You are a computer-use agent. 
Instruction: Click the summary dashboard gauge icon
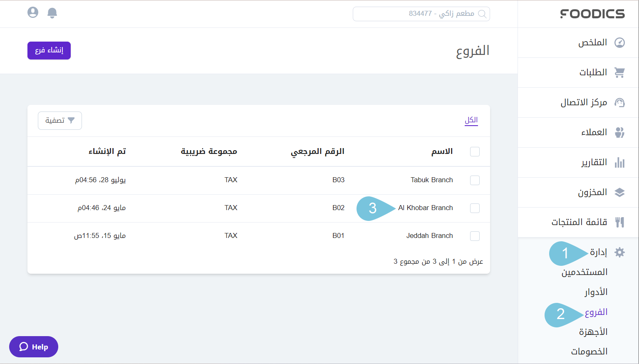click(619, 43)
